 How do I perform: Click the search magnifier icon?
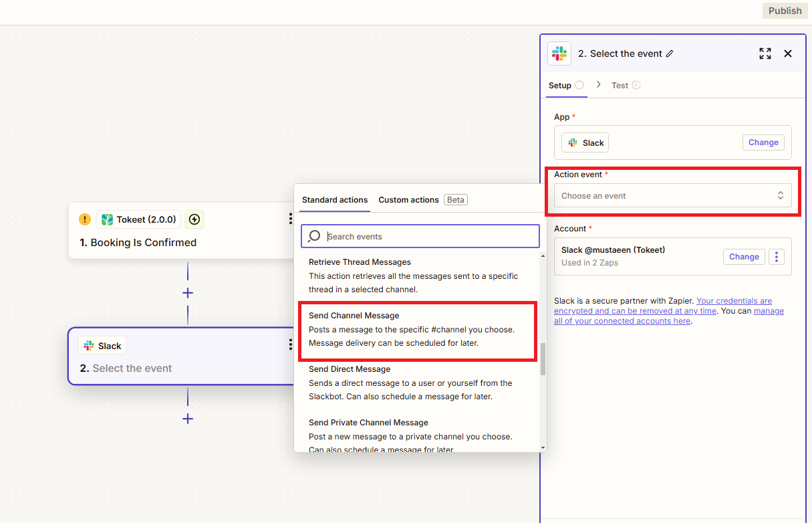313,237
